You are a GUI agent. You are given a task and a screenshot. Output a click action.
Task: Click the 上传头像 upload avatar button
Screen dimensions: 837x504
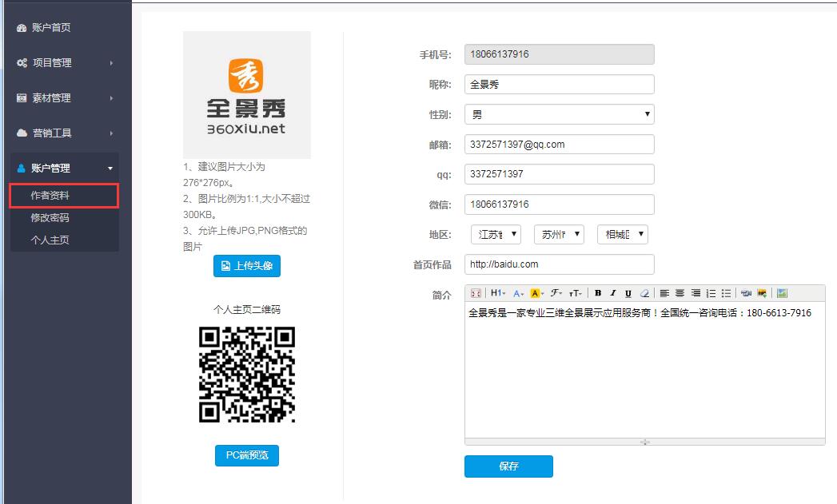click(247, 266)
